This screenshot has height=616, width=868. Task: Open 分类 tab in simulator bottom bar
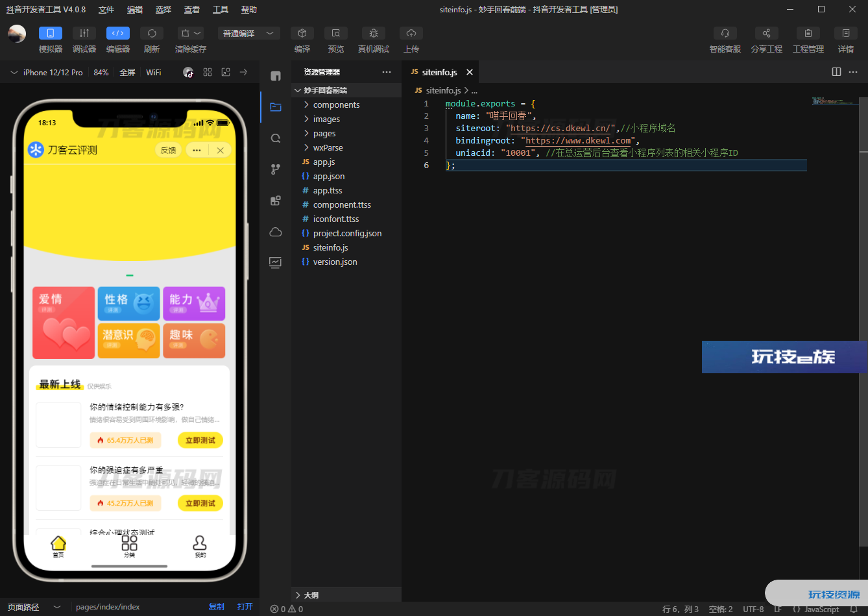click(x=130, y=547)
